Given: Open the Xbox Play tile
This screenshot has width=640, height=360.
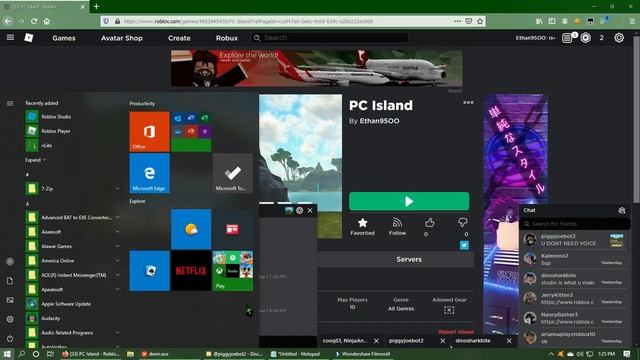Looking at the screenshot, I should pos(233,271).
